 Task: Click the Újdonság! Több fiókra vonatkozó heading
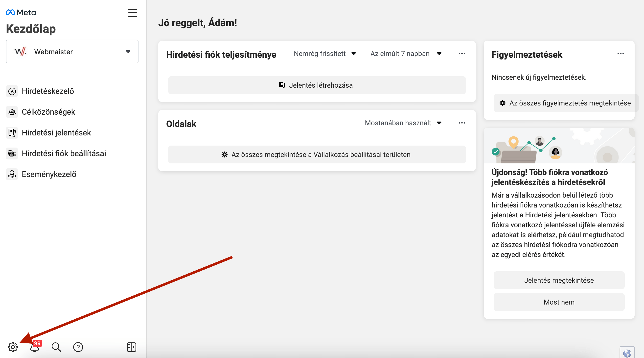pyautogui.click(x=550, y=177)
